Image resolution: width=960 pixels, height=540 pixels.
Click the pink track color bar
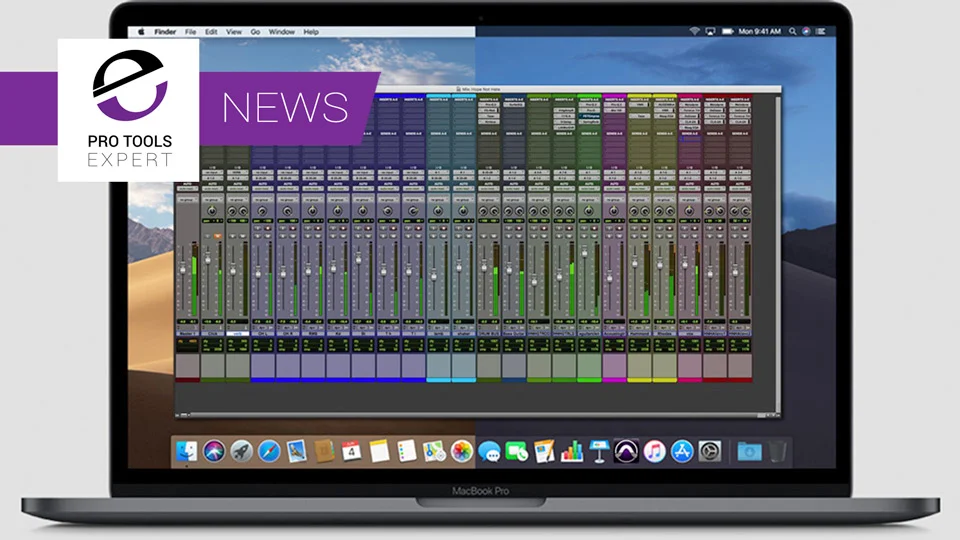pyautogui.click(x=689, y=380)
